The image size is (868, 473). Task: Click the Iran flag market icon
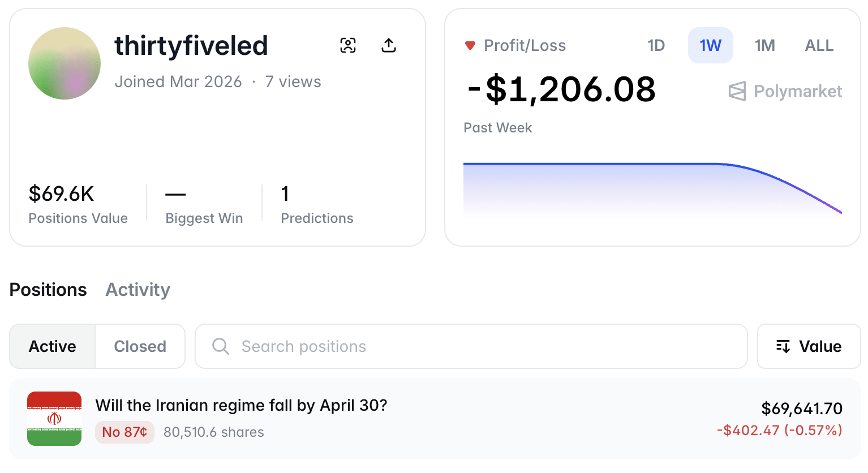coord(54,419)
